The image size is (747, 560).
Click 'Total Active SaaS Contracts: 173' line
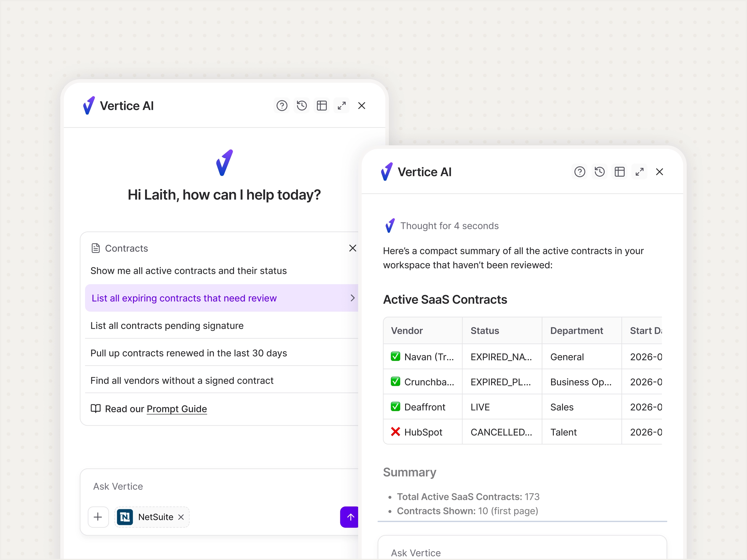[x=468, y=496]
